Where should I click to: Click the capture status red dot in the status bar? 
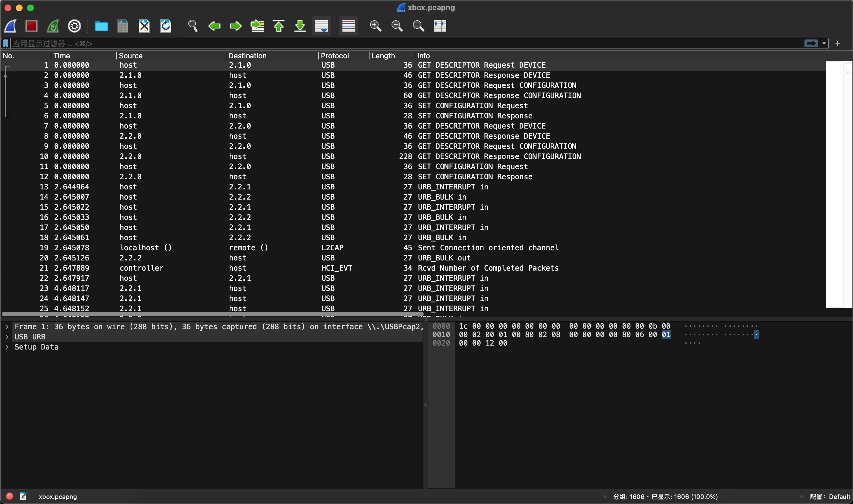[x=10, y=496]
